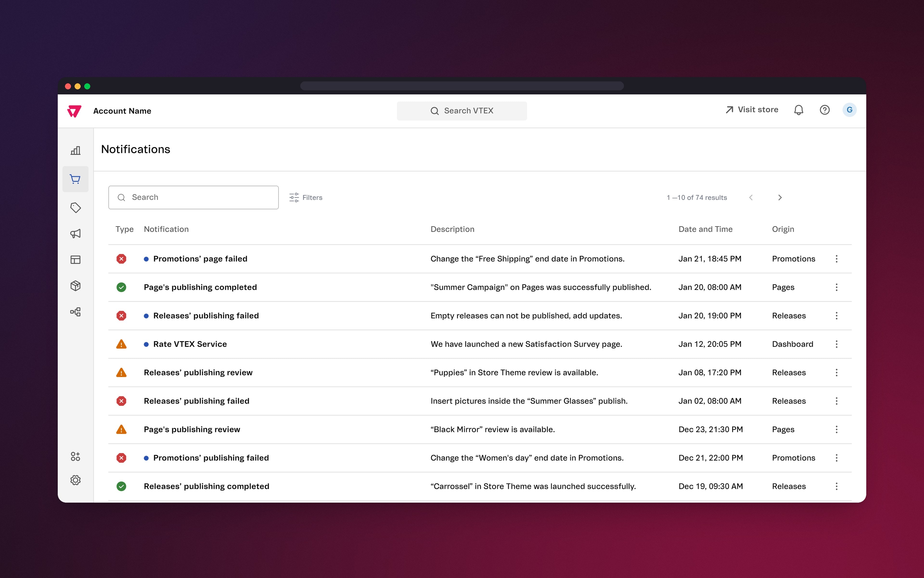Open the Dashboard bar chart sidebar icon
Image resolution: width=924 pixels, height=578 pixels.
click(x=76, y=150)
